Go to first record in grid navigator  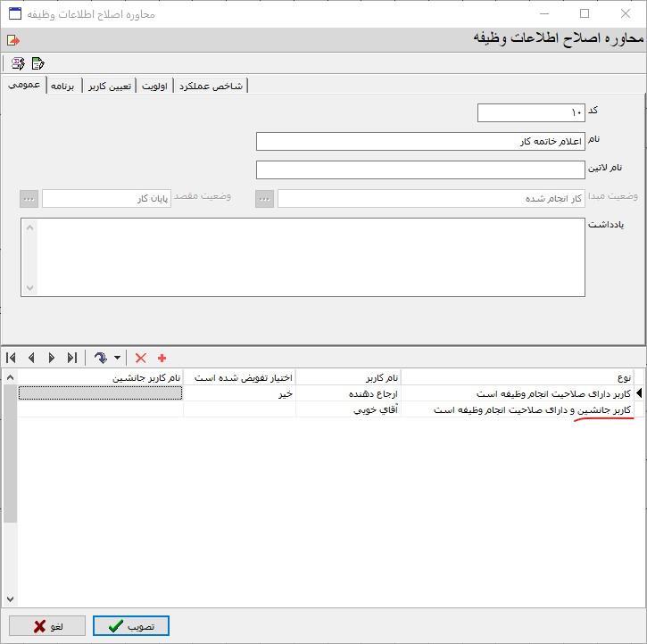click(x=12, y=358)
